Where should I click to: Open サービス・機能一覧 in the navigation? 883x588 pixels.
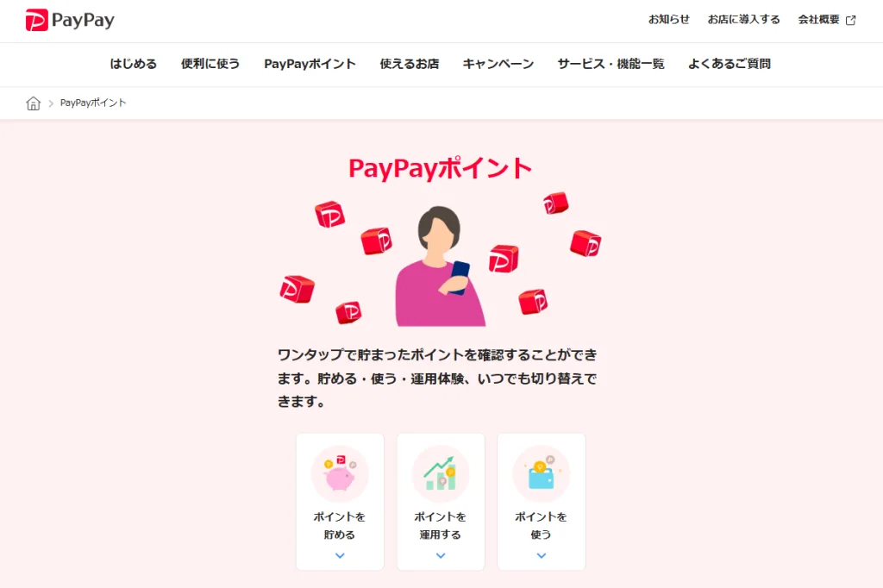611,64
